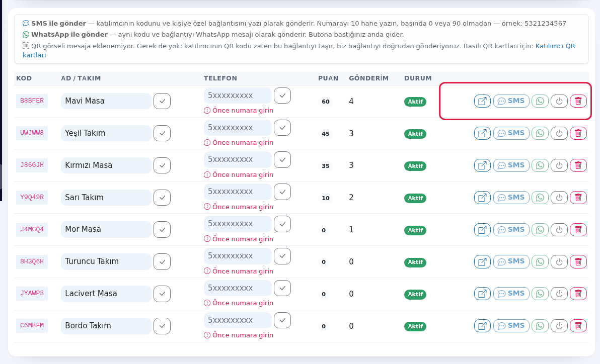Delete the Kırmızı Masa row

click(578, 165)
